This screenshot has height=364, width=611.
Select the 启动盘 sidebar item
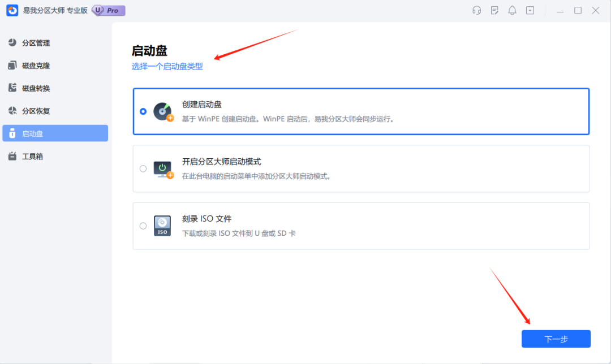click(55, 133)
